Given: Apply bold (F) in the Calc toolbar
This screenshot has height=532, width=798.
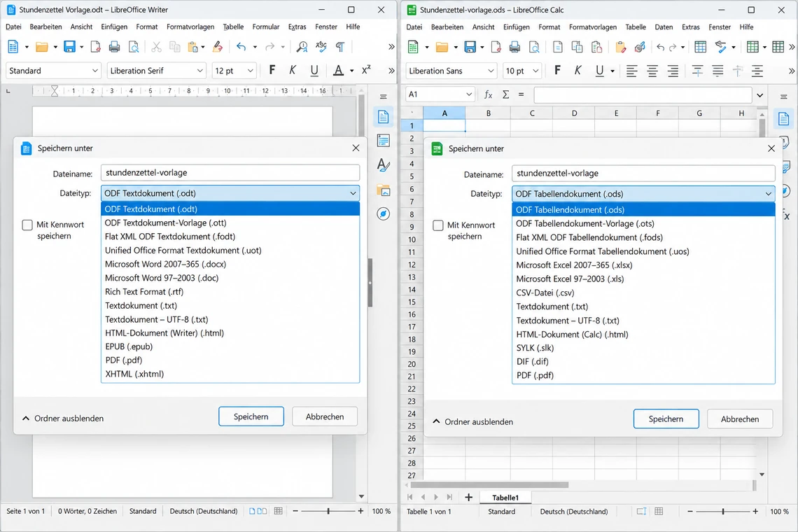Looking at the screenshot, I should [x=558, y=70].
